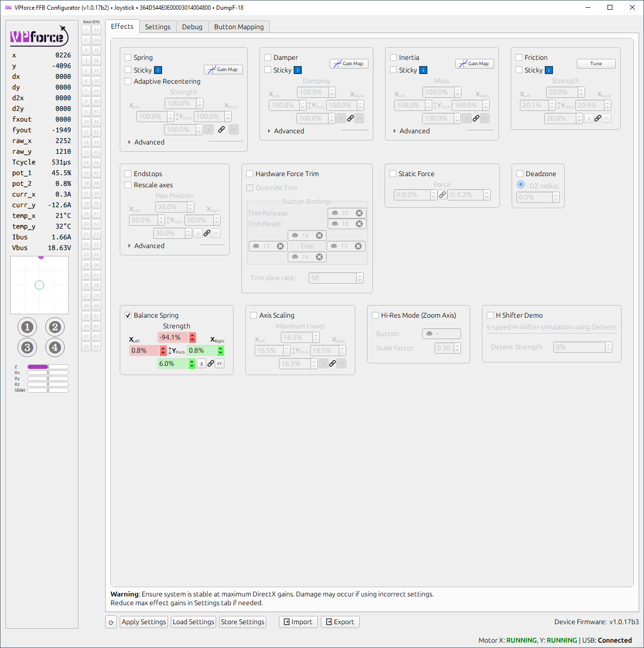Enable the Damper effect checkbox
The image size is (644, 648).
[x=268, y=57]
